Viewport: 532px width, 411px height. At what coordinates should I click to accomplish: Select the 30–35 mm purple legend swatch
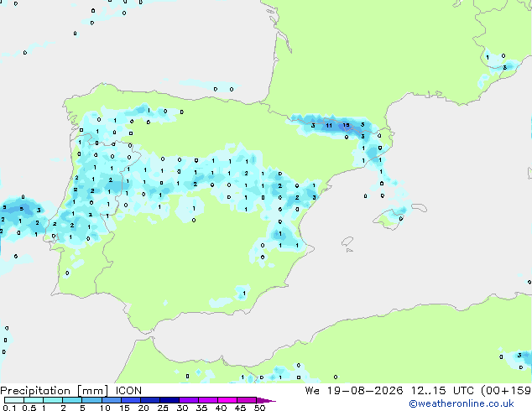coord(188,400)
